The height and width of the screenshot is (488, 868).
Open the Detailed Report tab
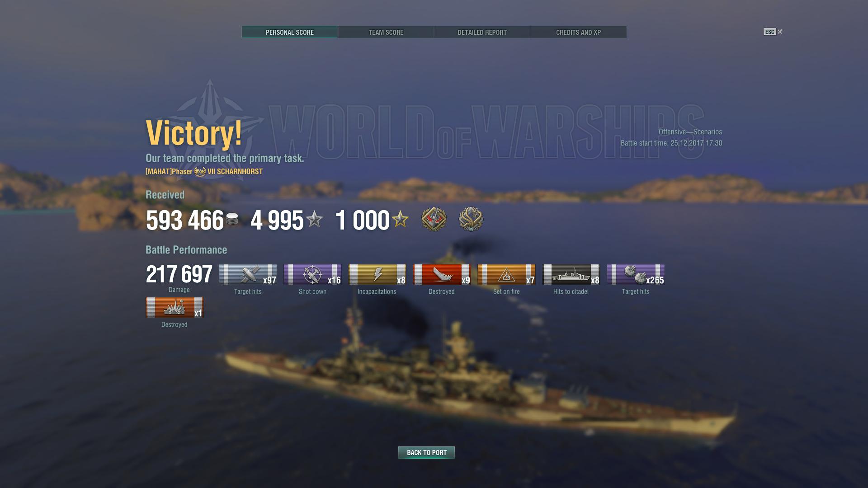point(482,33)
